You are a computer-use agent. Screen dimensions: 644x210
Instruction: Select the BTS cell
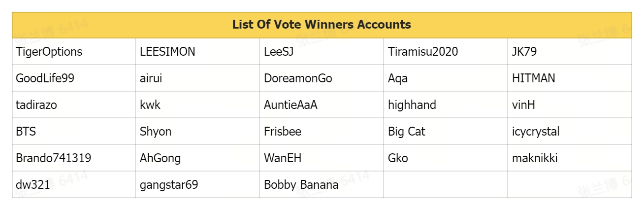coord(26,132)
